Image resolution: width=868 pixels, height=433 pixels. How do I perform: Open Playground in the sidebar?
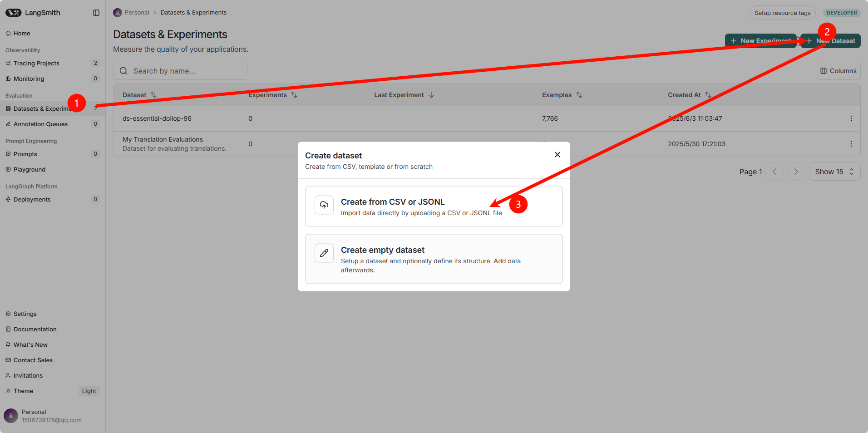point(53,169)
